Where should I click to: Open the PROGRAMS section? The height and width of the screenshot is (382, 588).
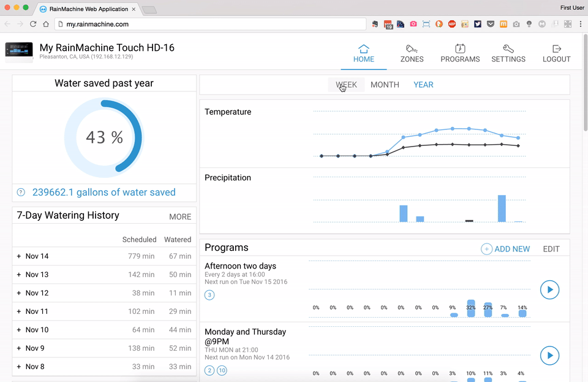460,54
